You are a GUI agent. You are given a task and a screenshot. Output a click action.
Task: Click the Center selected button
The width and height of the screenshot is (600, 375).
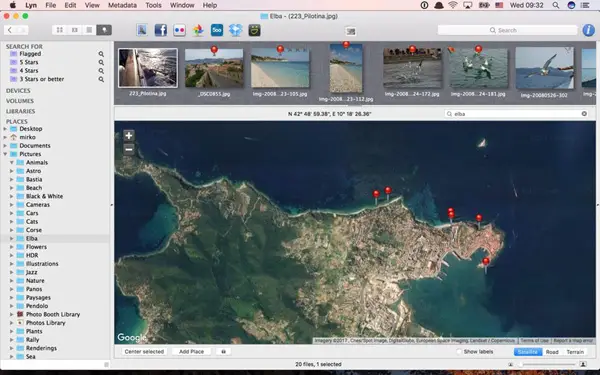point(144,351)
